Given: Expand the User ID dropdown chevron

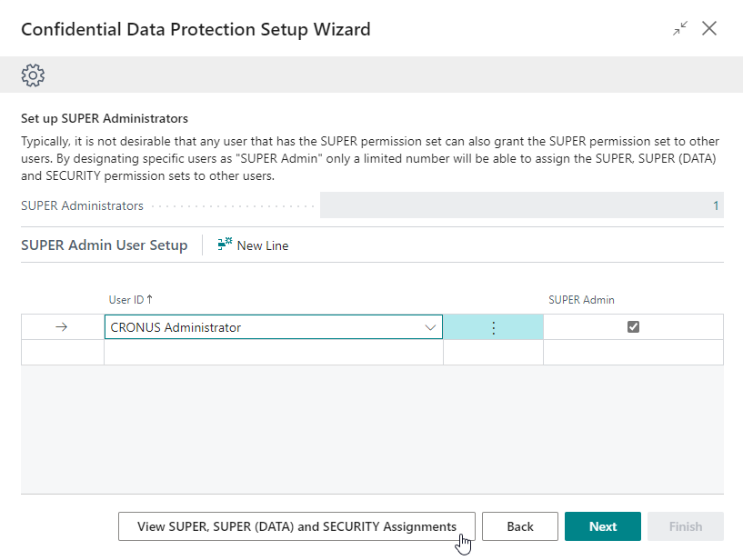Looking at the screenshot, I should pyautogui.click(x=431, y=327).
